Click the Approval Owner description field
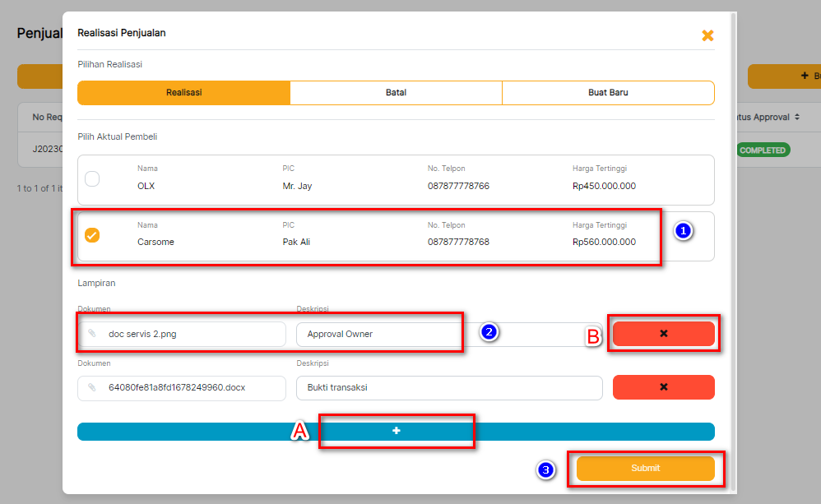Viewport: 821px width, 504px height. [x=378, y=334]
